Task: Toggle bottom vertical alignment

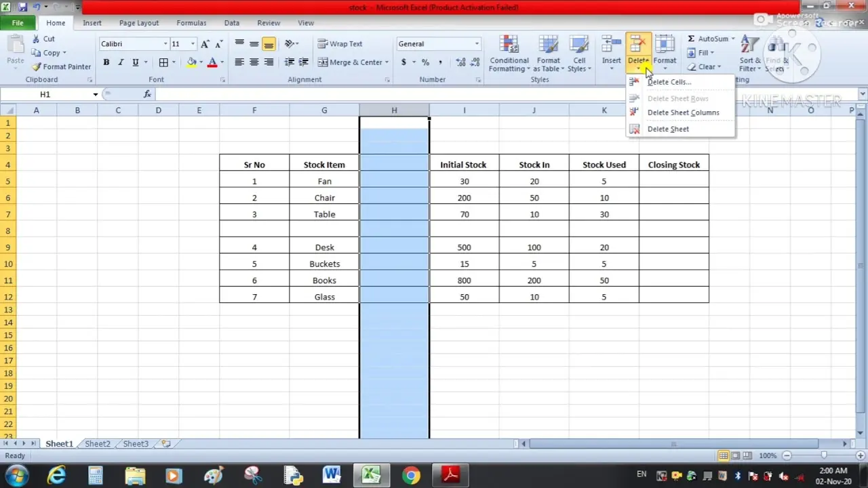Action: tap(269, 44)
